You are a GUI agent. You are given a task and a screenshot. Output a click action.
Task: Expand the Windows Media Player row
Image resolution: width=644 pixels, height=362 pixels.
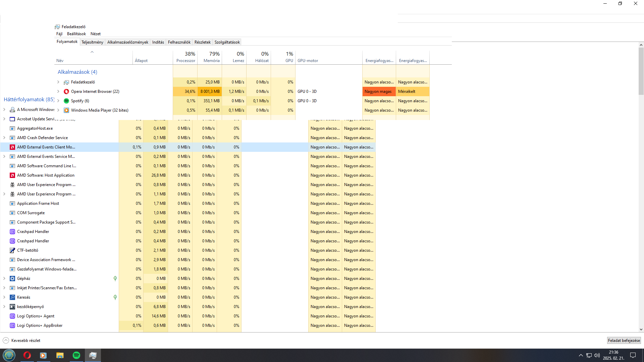(x=58, y=110)
